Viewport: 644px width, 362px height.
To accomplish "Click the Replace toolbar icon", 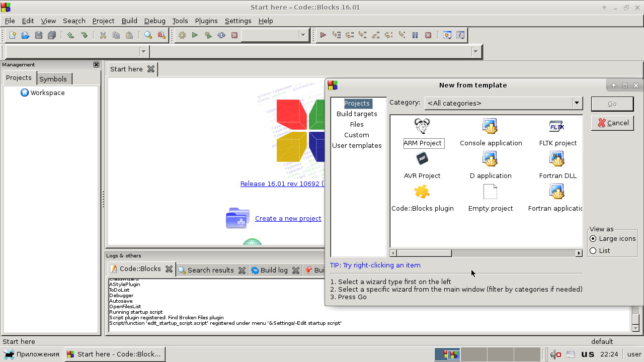I will pyautogui.click(x=161, y=35).
